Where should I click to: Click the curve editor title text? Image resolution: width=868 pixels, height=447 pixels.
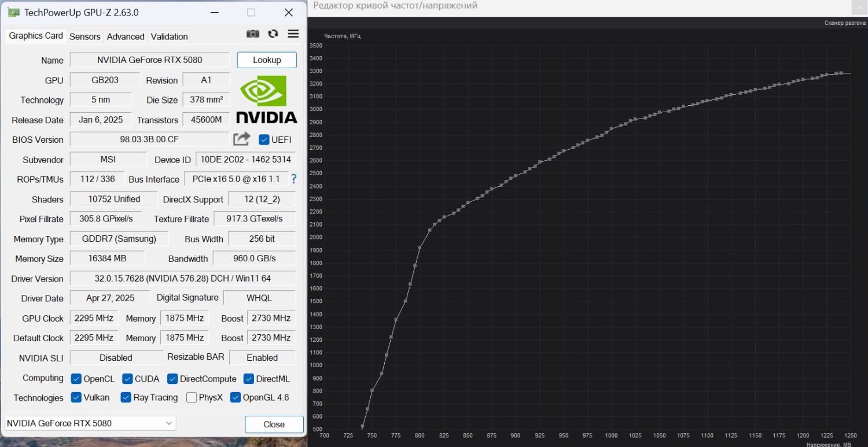click(395, 6)
